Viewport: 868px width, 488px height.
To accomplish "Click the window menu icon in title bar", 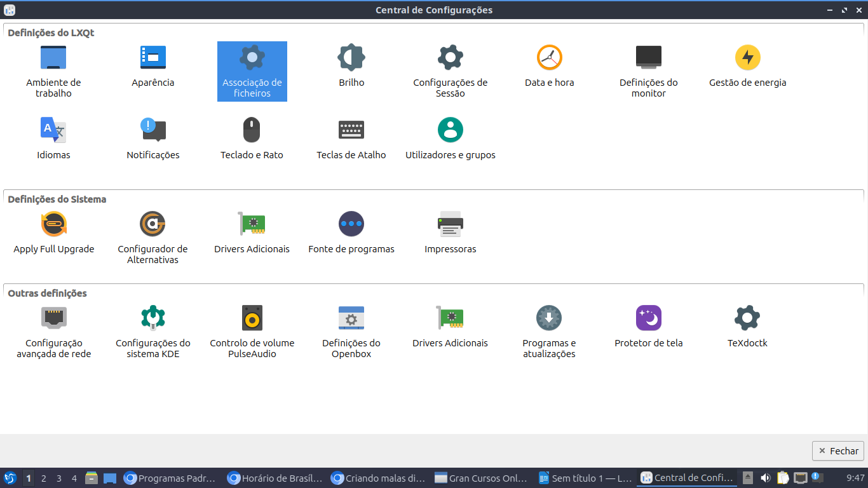I will coord(10,10).
